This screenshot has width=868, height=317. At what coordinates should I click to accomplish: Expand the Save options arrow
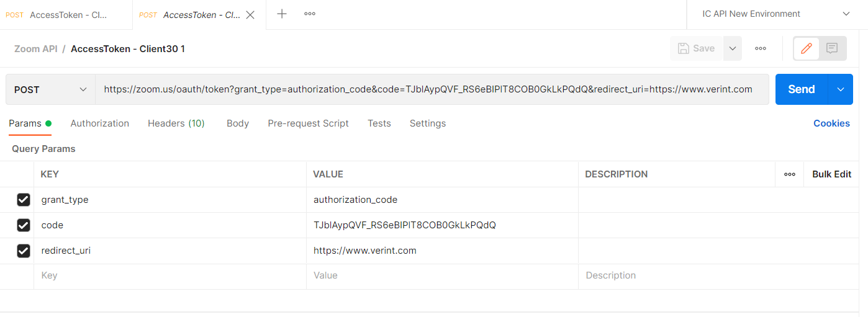733,48
